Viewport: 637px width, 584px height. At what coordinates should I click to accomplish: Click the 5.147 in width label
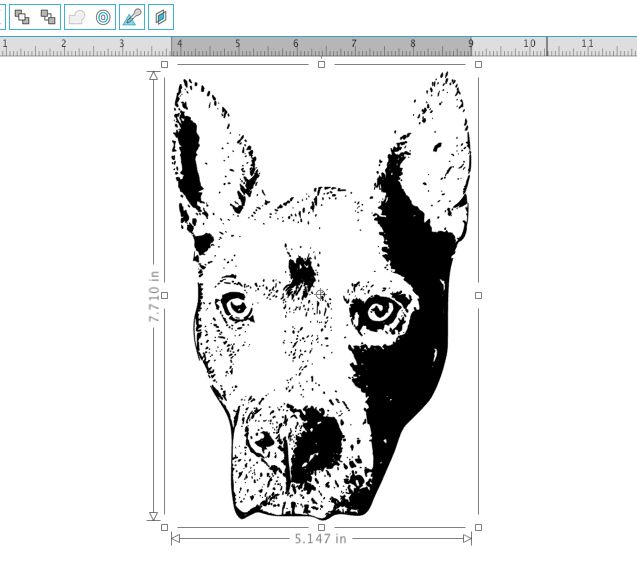click(x=321, y=539)
